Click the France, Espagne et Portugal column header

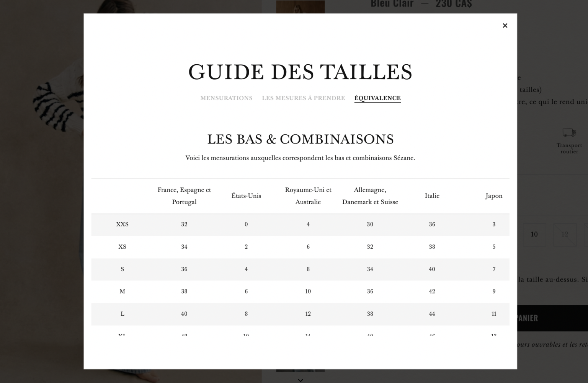tap(184, 196)
